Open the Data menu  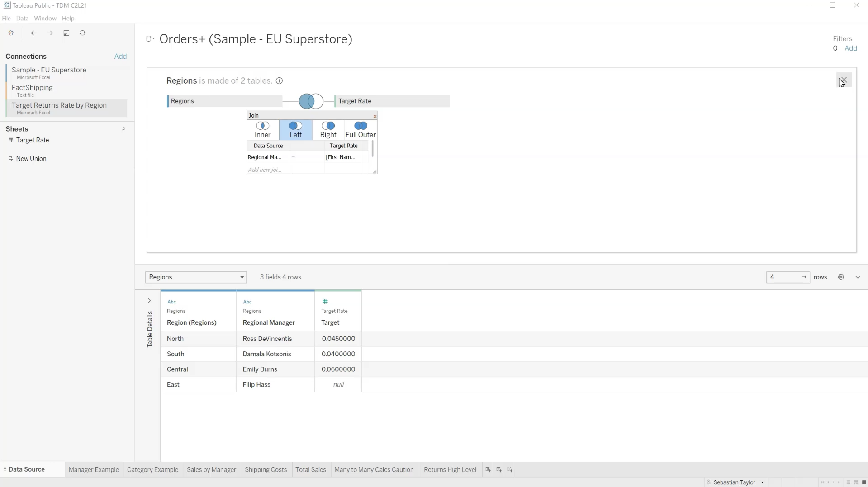[22, 19]
